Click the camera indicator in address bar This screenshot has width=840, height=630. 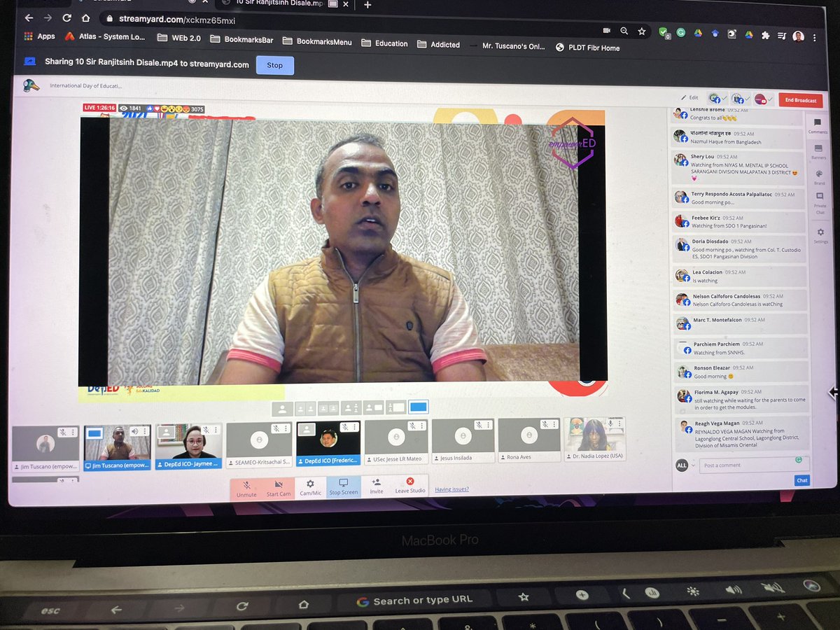tap(606, 31)
